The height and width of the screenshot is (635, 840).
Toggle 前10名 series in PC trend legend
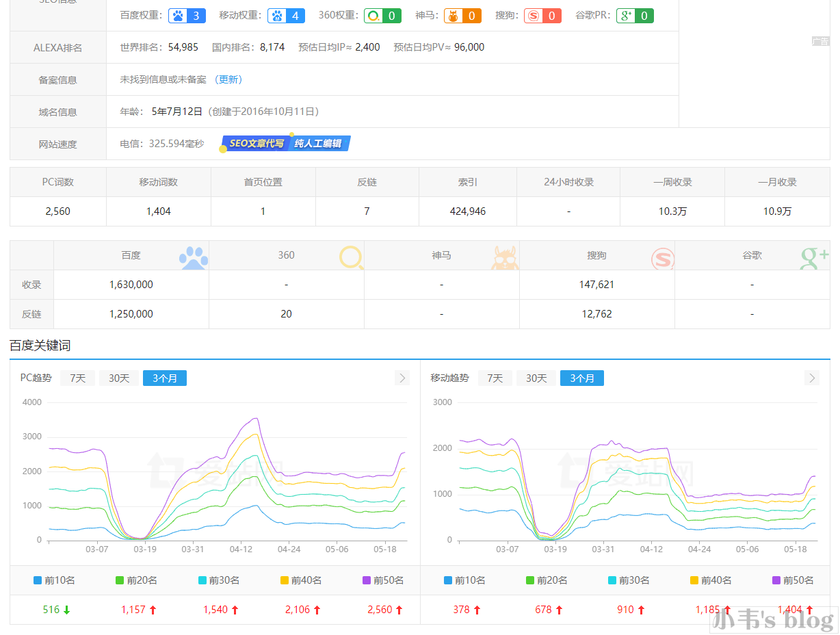pyautogui.click(x=54, y=580)
